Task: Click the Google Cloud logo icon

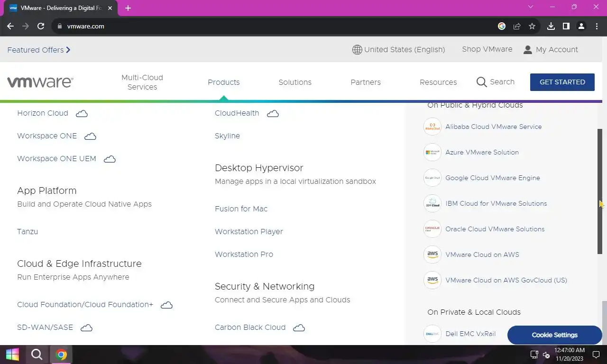Action: (432, 178)
